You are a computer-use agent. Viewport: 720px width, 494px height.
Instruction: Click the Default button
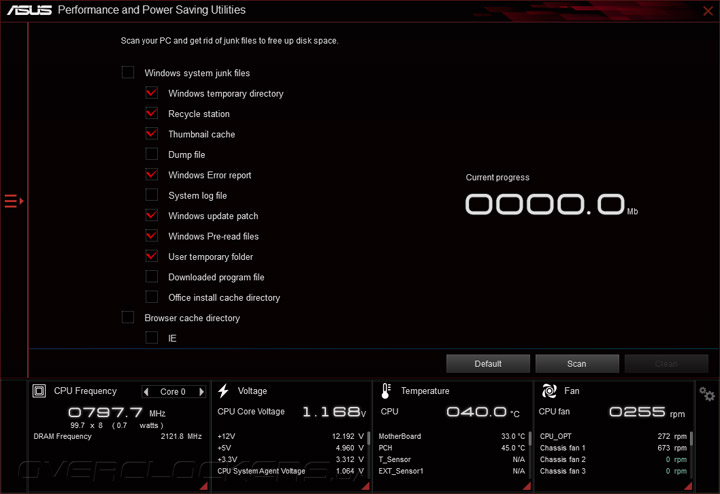(x=488, y=364)
